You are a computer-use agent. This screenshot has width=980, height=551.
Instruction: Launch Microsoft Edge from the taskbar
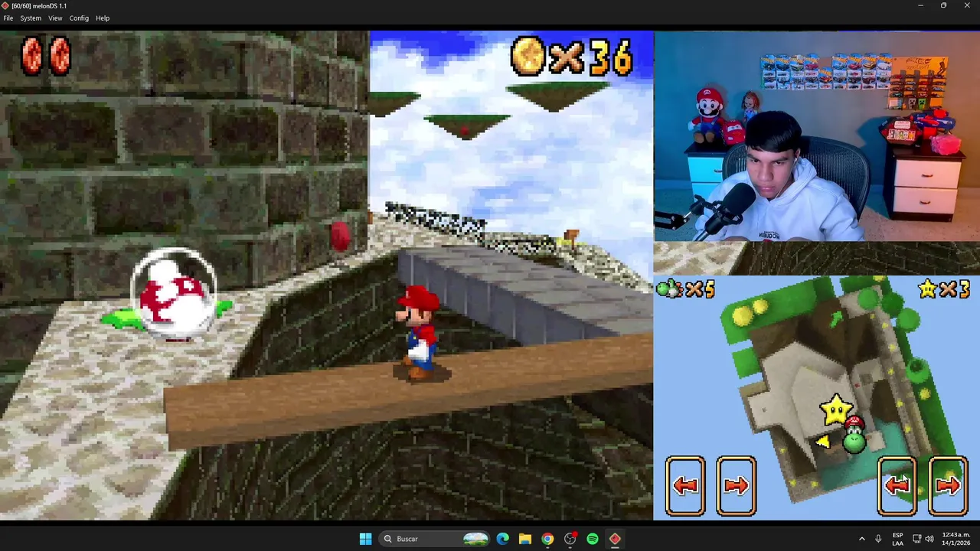(502, 539)
